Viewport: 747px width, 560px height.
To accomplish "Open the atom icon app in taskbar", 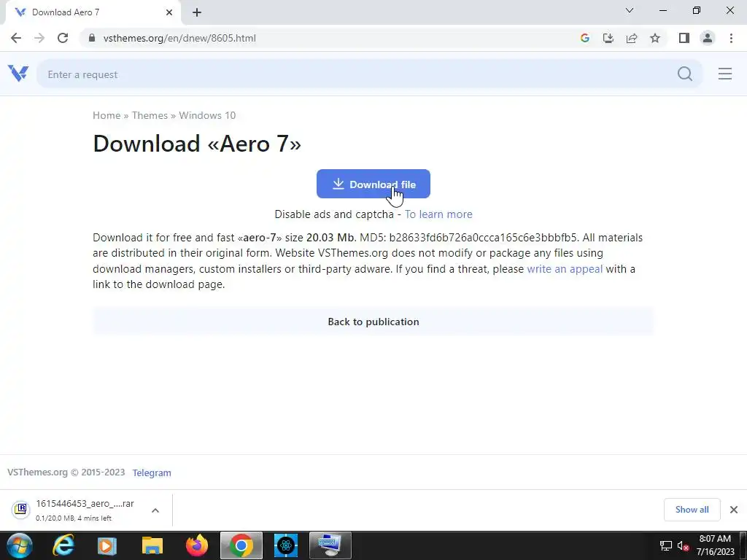I will [286, 545].
